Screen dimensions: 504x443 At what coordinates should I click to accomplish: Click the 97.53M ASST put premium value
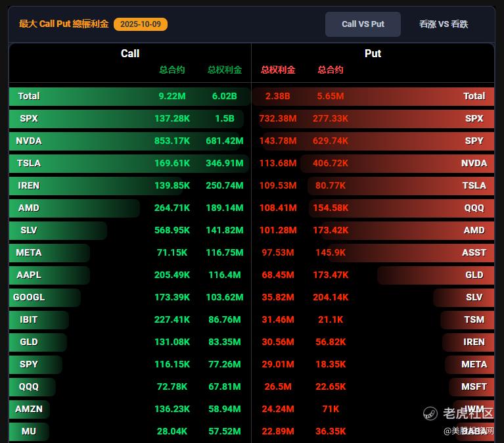pos(278,252)
